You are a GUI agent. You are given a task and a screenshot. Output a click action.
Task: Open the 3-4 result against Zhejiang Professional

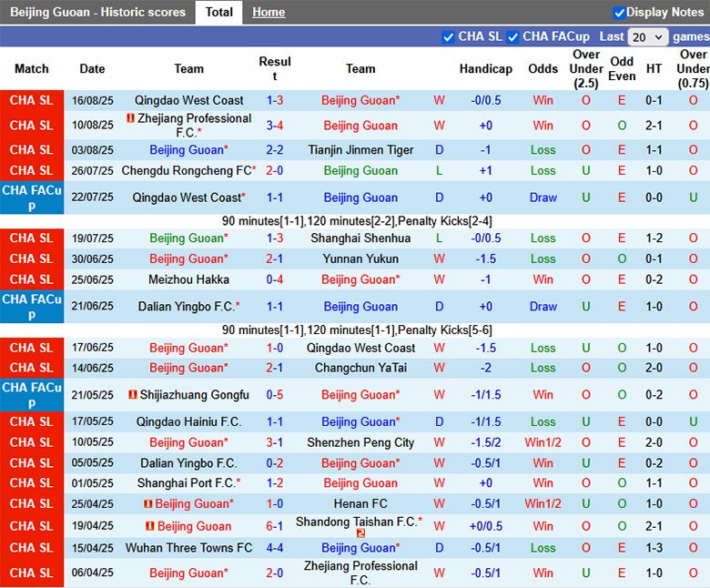[275, 126]
